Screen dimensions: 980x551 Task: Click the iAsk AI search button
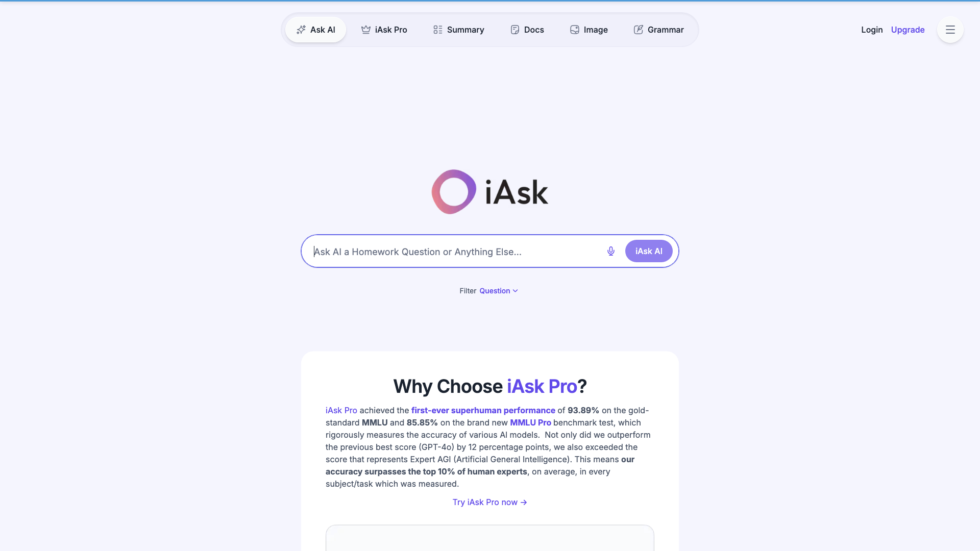point(649,251)
